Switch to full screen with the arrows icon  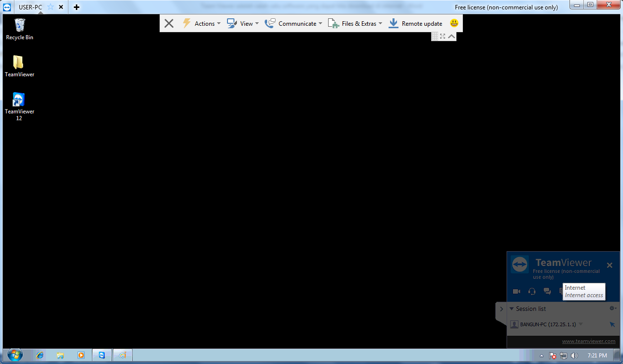pyautogui.click(x=443, y=36)
